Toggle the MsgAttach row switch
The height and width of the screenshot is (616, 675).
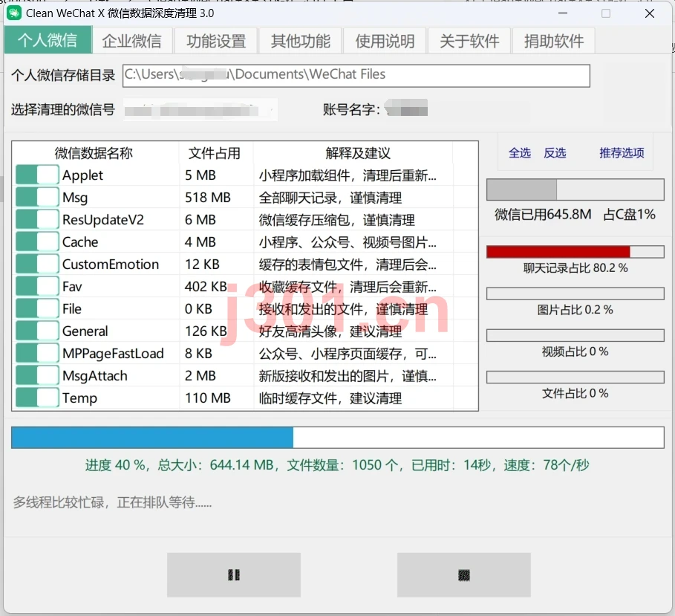click(37, 376)
